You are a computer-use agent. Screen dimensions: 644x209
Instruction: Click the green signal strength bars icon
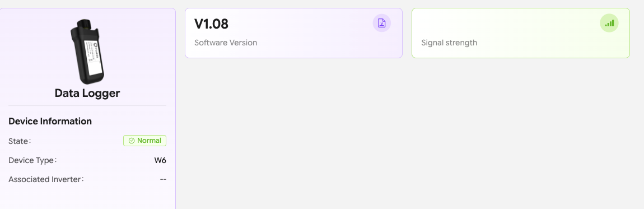[x=609, y=23]
